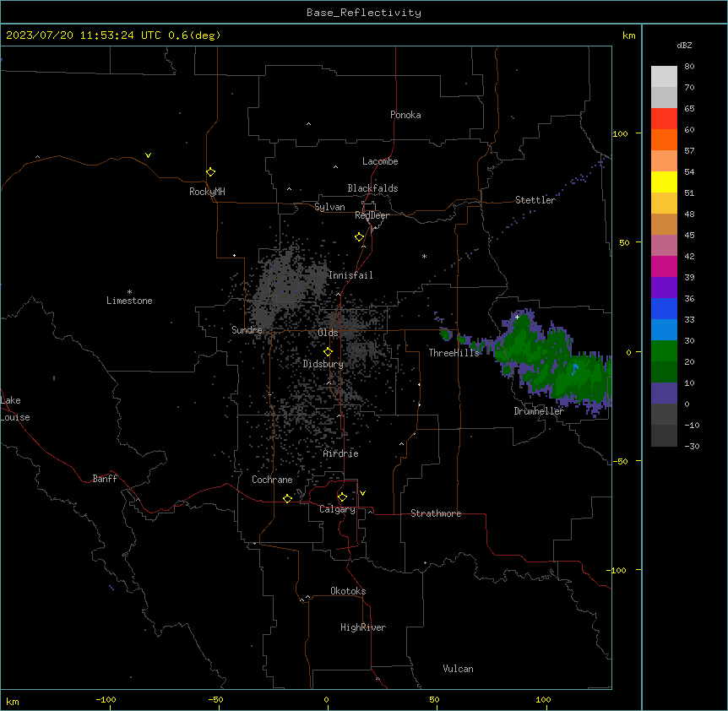Viewport: 728px width, 711px height.
Task: Click the yellow diamond marker below RedDeer
Action: [x=360, y=237]
